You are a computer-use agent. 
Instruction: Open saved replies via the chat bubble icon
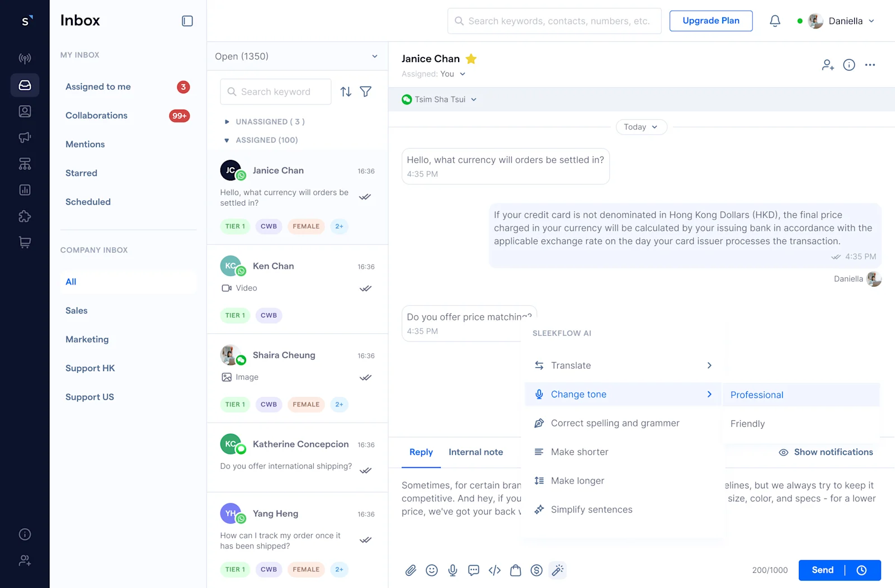(473, 570)
